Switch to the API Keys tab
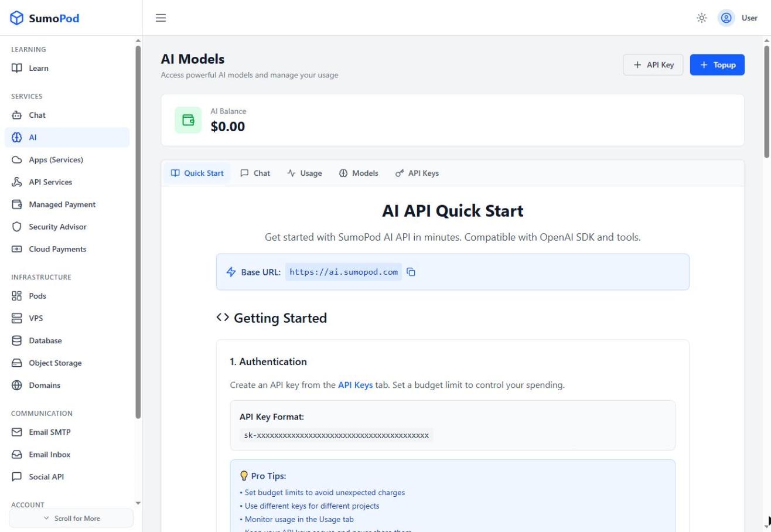Viewport: 771px width, 532px height. tap(417, 173)
